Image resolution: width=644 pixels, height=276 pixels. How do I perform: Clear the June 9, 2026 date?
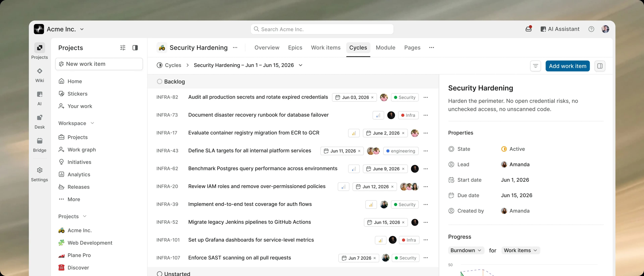point(403,169)
